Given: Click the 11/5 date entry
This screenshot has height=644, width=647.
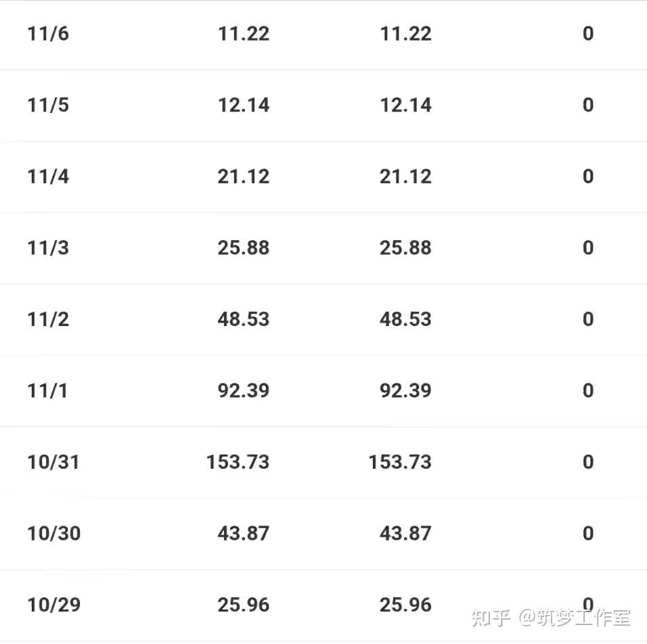Looking at the screenshot, I should 48,105.
